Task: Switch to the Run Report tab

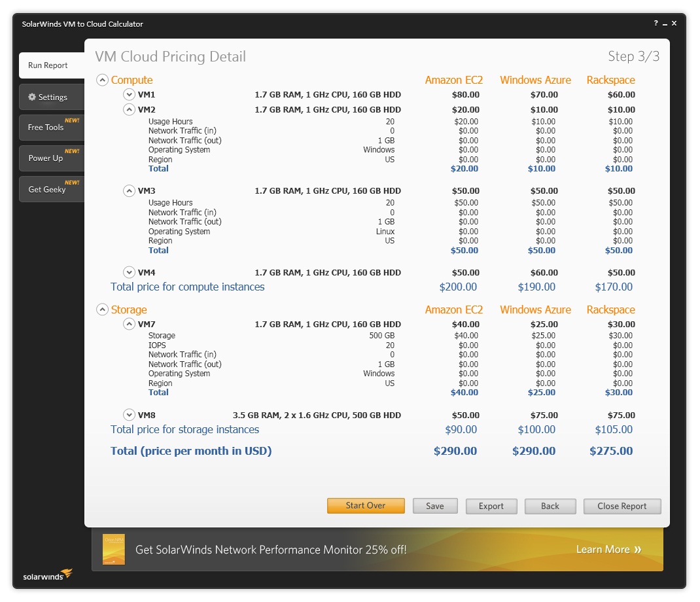Action: [x=48, y=65]
